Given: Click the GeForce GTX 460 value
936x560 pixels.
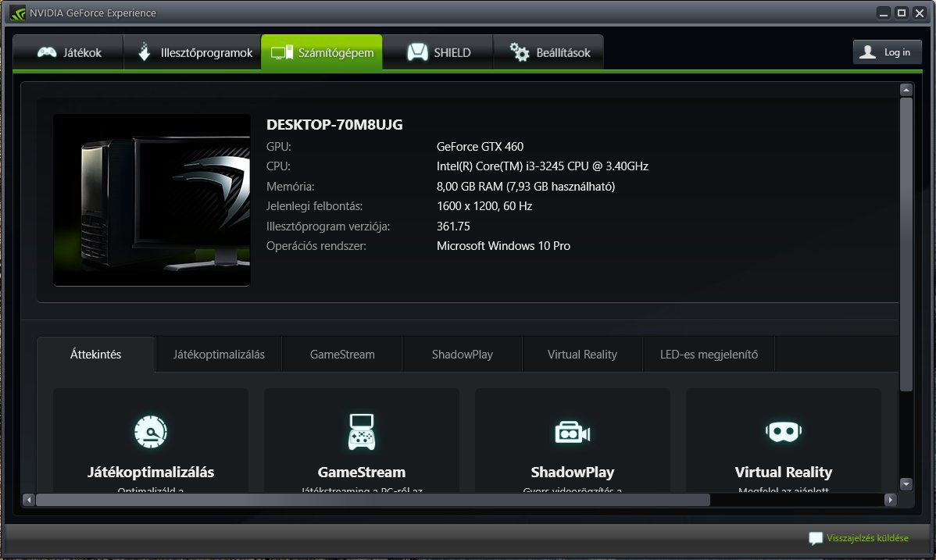Looking at the screenshot, I should (x=480, y=146).
